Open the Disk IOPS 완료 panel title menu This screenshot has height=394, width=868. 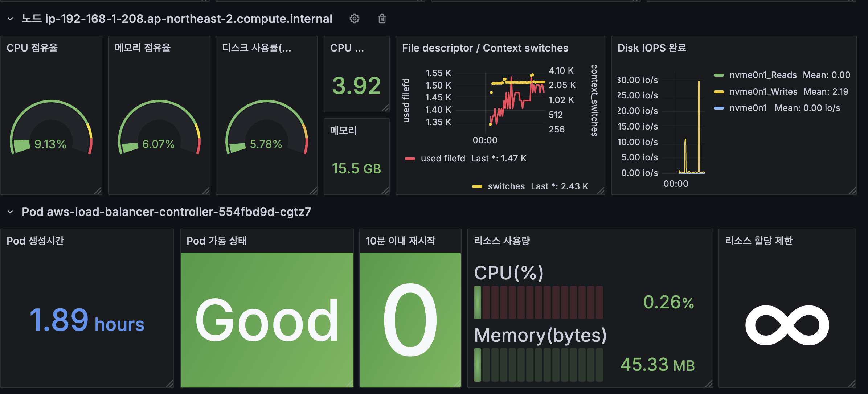point(652,48)
